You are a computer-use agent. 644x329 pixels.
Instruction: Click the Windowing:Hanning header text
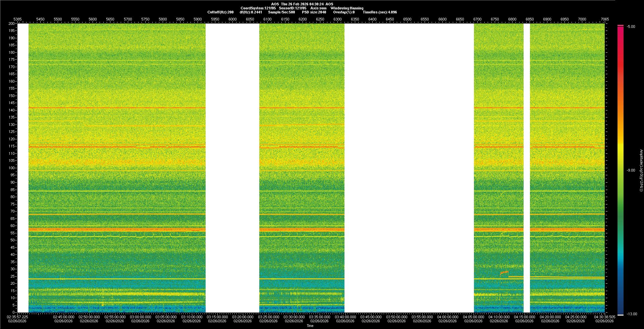[x=347, y=8]
